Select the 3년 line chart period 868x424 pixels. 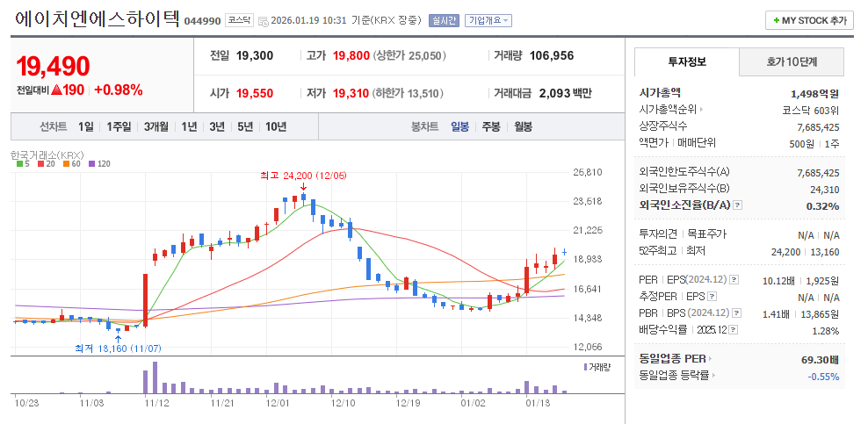216,126
